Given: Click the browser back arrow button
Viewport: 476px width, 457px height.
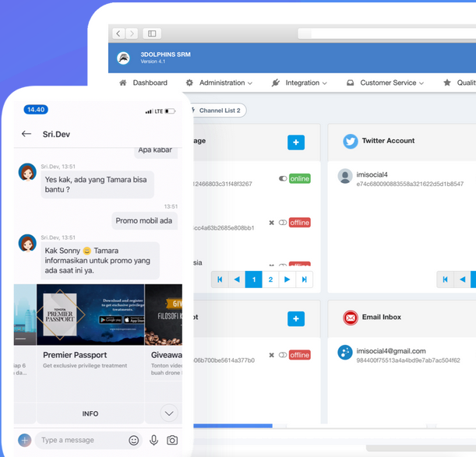Looking at the screenshot, I should [x=118, y=33].
